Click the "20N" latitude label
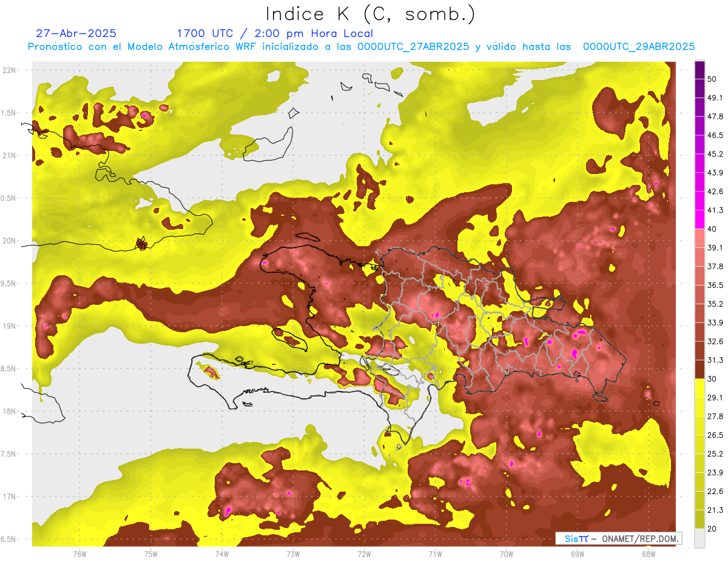728x562 pixels. click(x=10, y=241)
